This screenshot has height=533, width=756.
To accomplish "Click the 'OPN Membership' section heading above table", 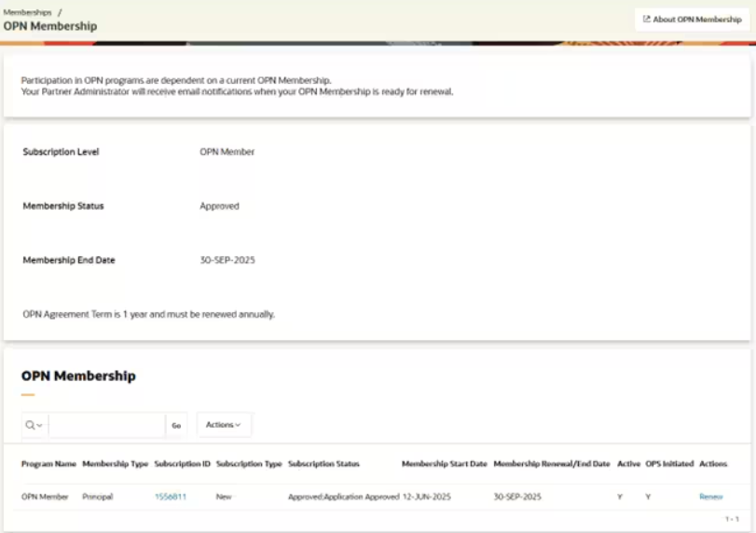I will (78, 376).
